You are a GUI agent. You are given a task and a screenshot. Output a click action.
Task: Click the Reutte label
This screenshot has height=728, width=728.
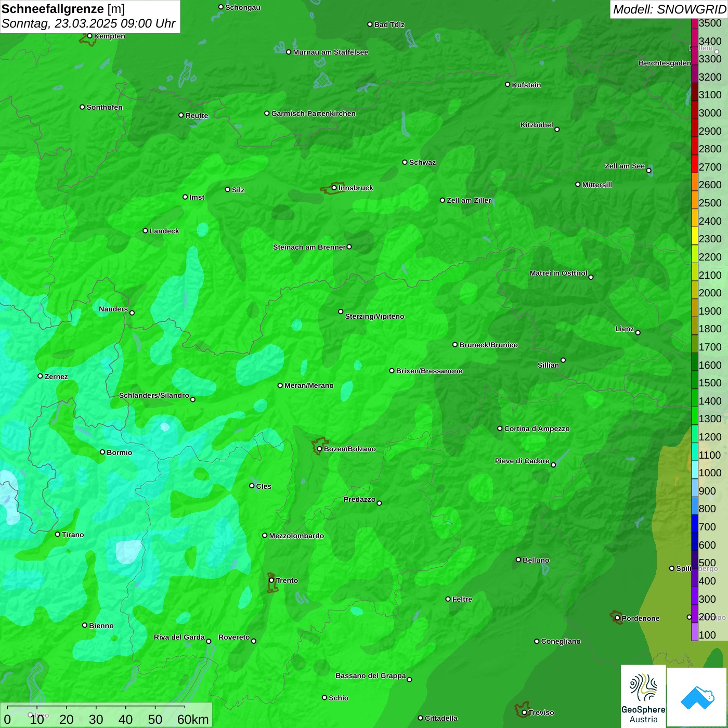(197, 115)
